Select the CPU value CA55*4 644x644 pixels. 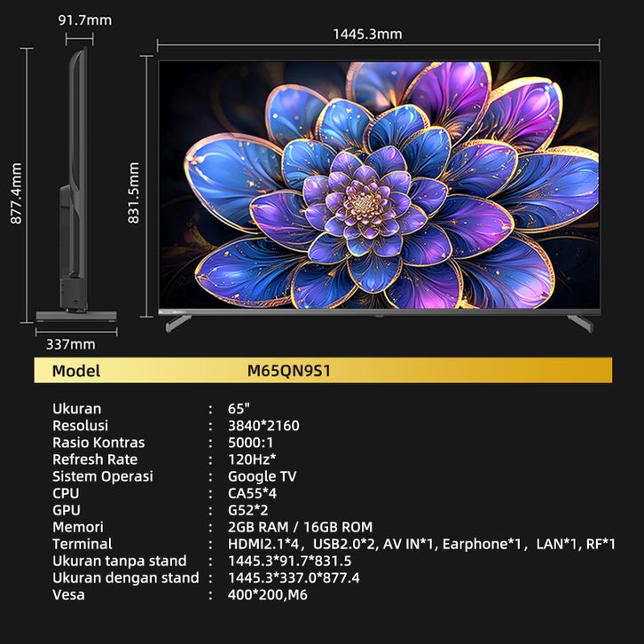pyautogui.click(x=252, y=493)
